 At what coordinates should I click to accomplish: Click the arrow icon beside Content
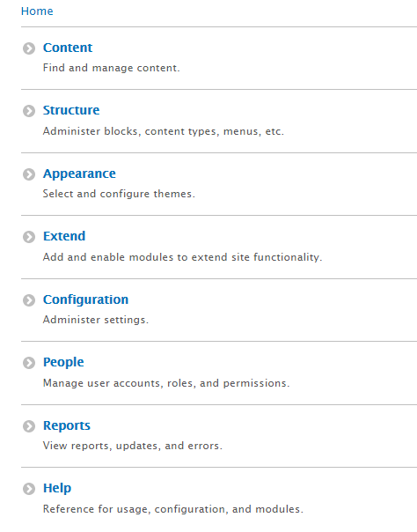29,48
